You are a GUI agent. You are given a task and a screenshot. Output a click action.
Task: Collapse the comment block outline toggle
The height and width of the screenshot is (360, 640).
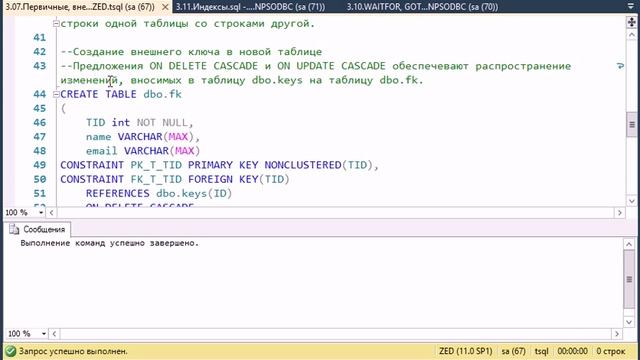coord(56,24)
